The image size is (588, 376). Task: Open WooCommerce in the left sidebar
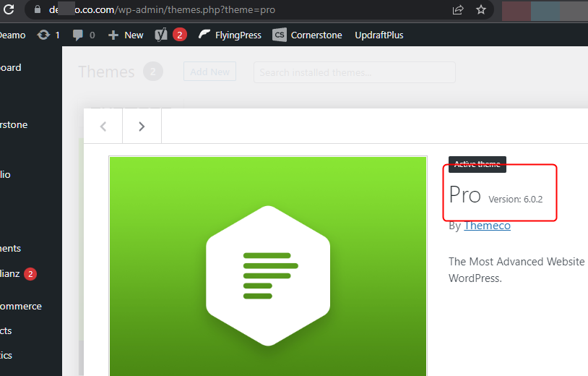coord(20,306)
